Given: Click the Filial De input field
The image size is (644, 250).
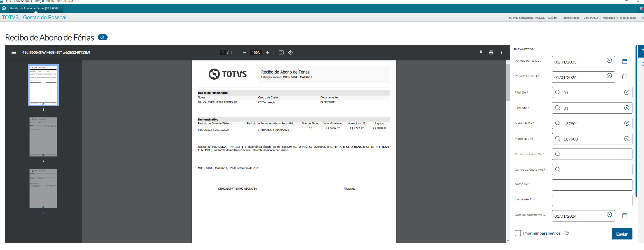Looking at the screenshot, I should (592, 92).
